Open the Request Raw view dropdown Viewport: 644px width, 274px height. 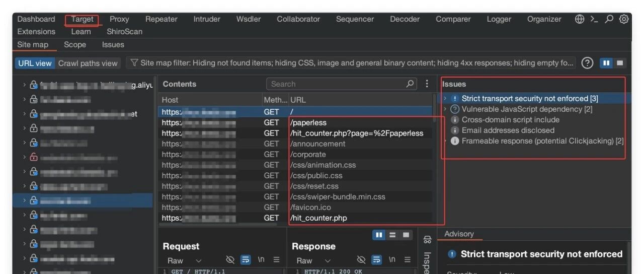click(184, 260)
